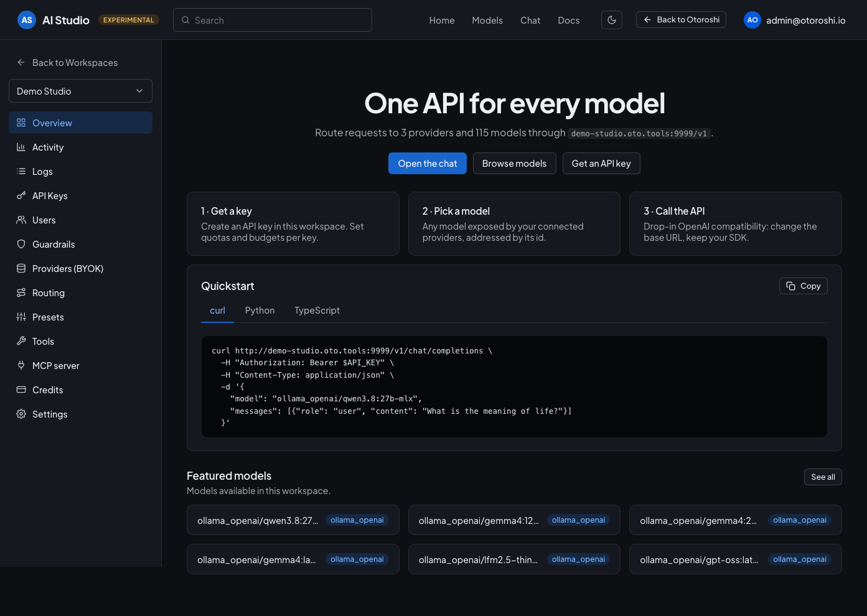867x616 pixels.
Task: Click the '2 · Pick a model' card
Action: (x=514, y=223)
